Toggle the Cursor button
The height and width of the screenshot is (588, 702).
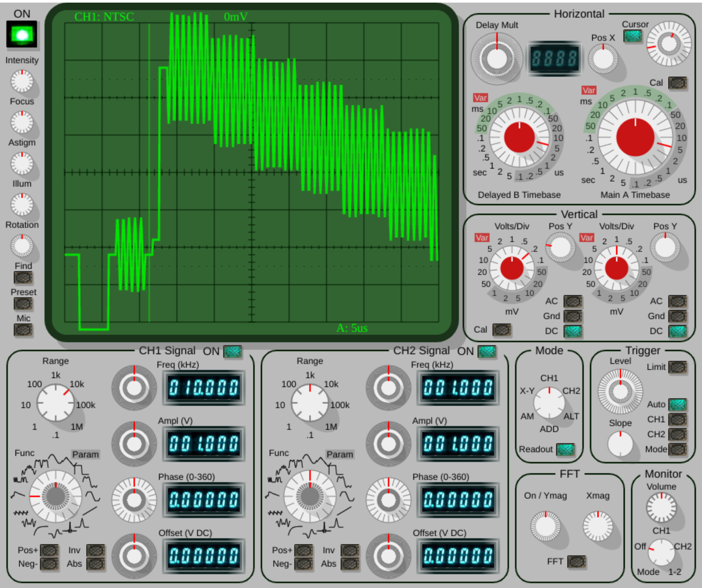[633, 36]
